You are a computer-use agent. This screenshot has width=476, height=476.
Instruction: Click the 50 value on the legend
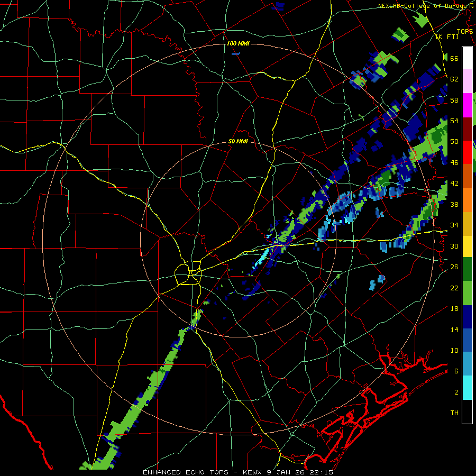[x=454, y=142]
